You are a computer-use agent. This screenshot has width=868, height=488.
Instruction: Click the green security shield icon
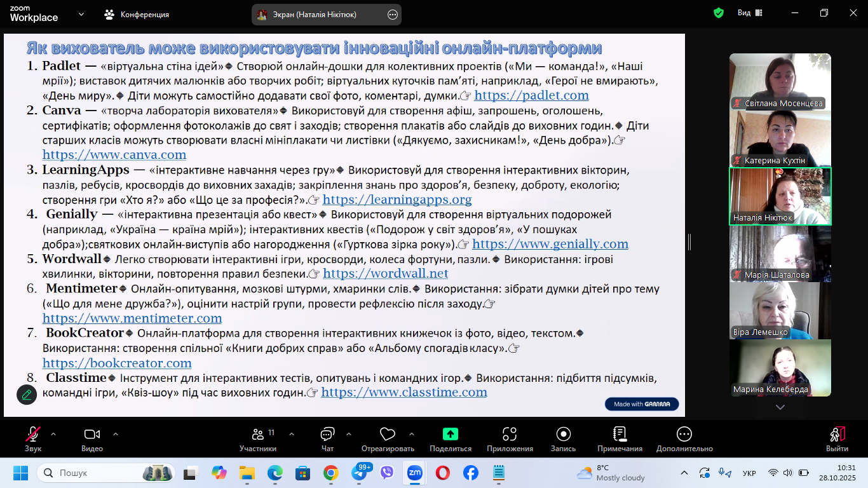(719, 13)
